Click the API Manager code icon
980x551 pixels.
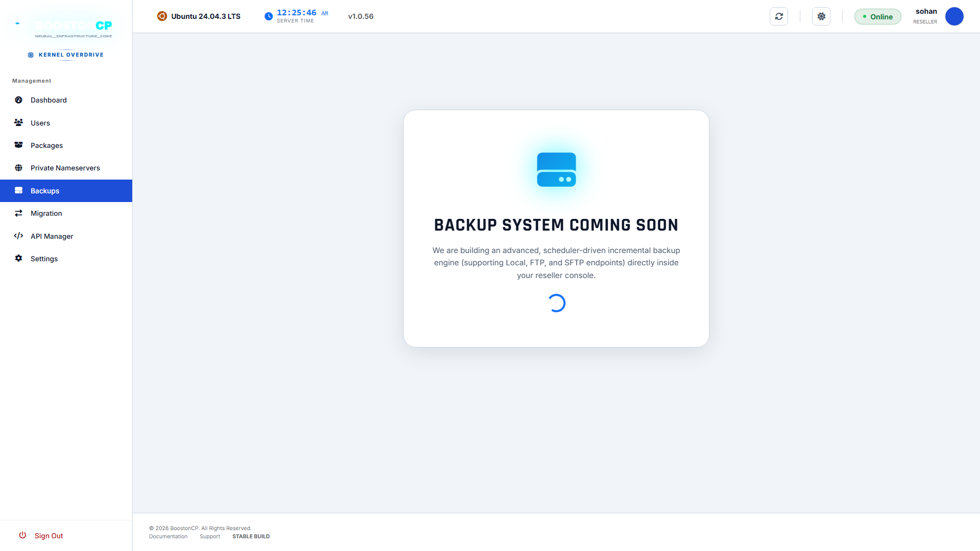pyautogui.click(x=18, y=236)
